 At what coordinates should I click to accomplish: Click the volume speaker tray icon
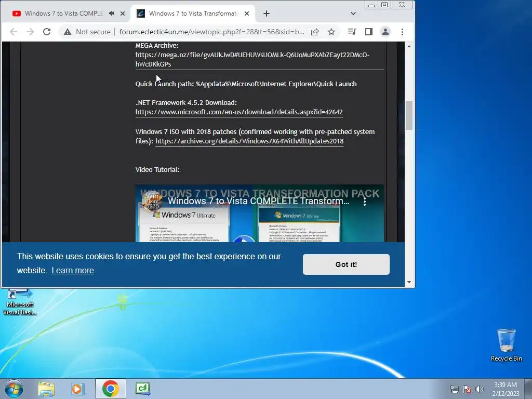click(480, 389)
